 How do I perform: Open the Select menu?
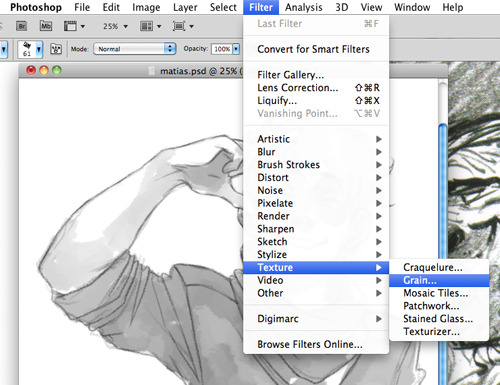pos(223,7)
